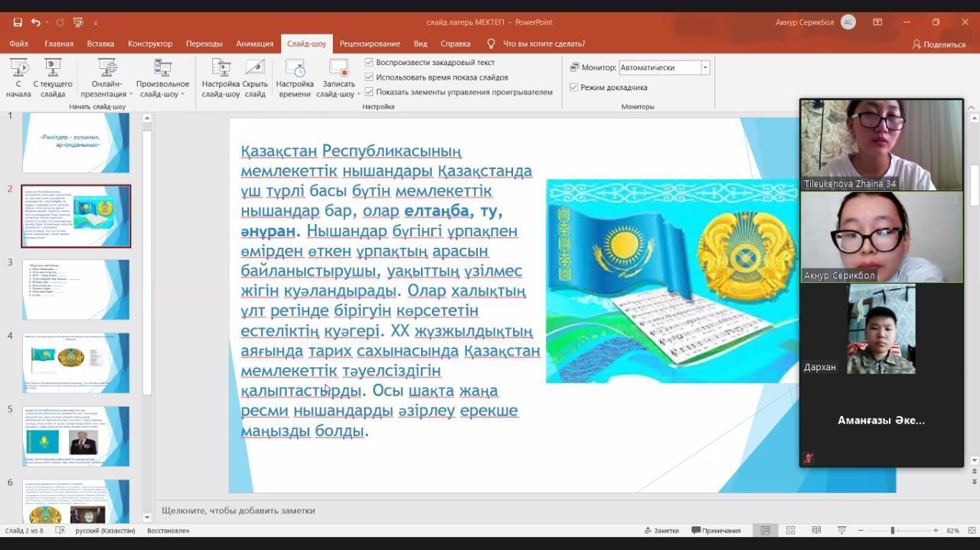The image size is (980, 550).
Task: Open spell check icon in status bar
Action: pos(60,530)
